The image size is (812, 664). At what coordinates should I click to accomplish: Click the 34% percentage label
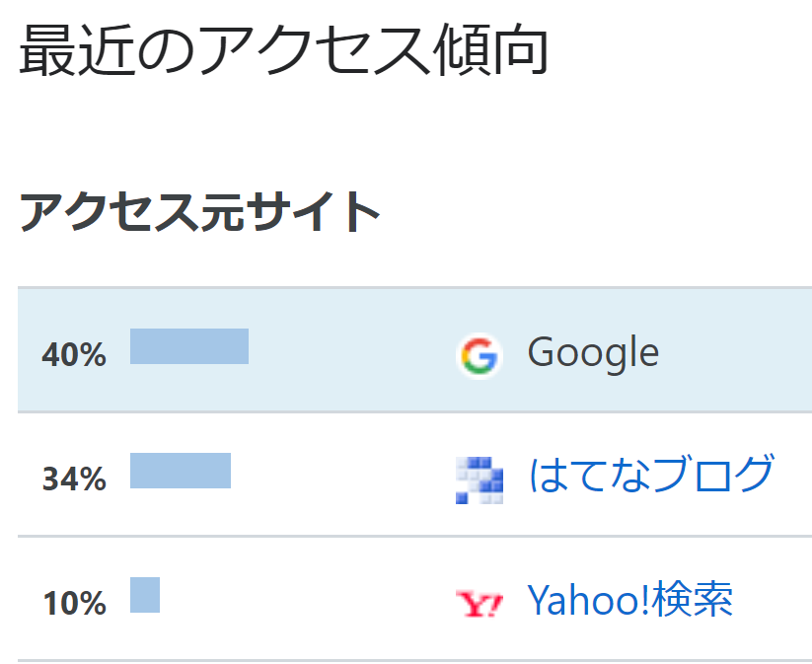pos(74,480)
